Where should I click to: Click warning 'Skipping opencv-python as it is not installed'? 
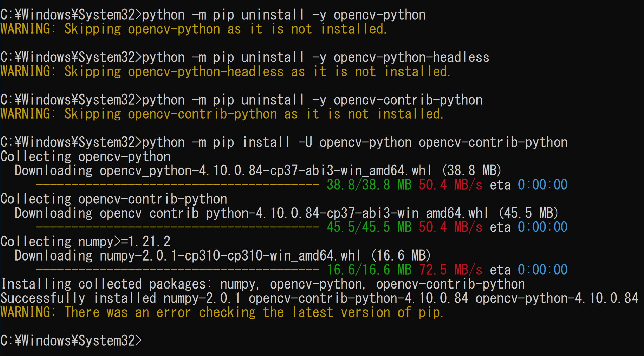[194, 29]
